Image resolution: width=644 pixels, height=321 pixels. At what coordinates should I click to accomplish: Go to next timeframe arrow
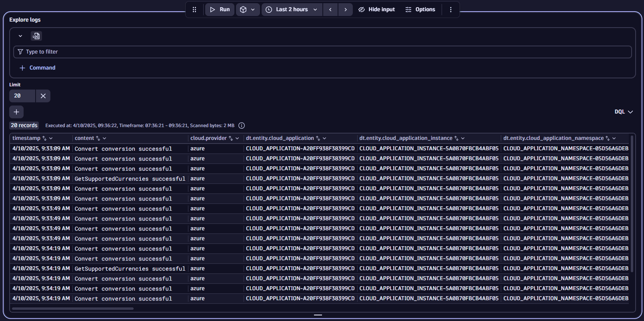point(346,10)
